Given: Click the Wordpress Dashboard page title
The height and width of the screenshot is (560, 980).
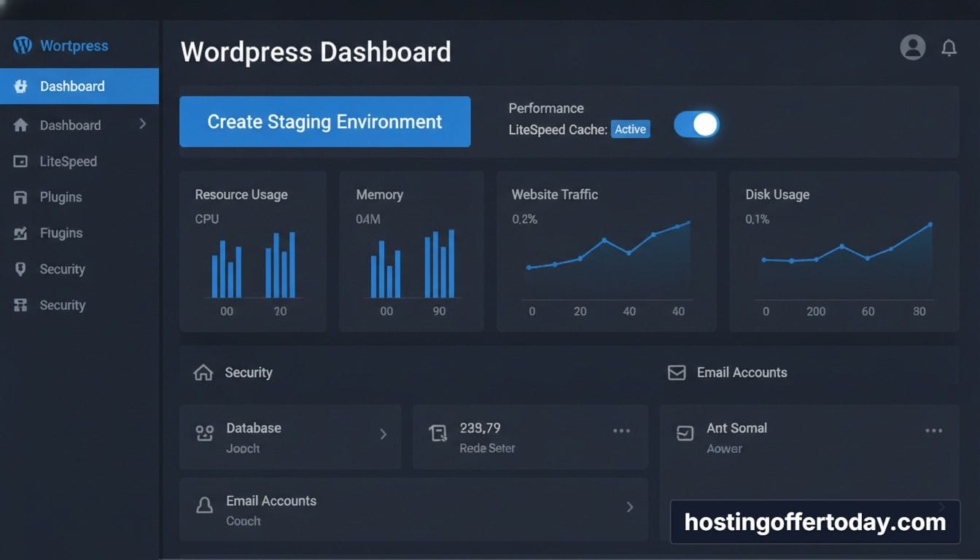Looking at the screenshot, I should point(316,52).
